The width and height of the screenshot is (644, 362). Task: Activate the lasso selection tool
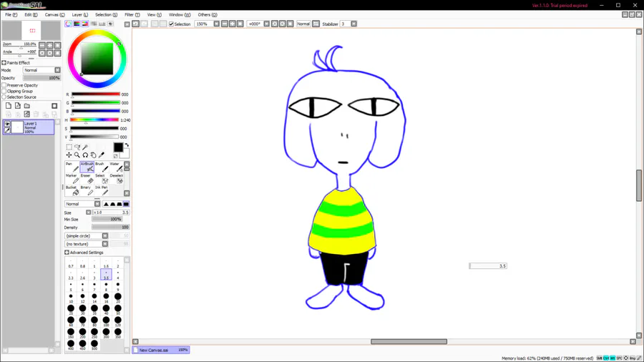point(77,147)
